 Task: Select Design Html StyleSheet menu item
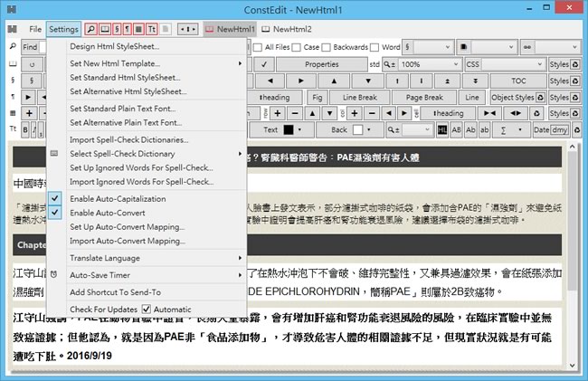(x=114, y=46)
